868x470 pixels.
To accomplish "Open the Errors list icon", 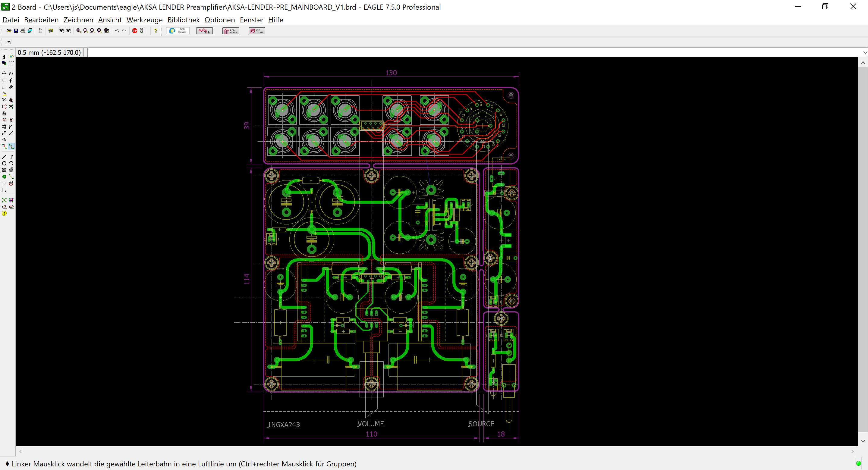I will coord(4,214).
